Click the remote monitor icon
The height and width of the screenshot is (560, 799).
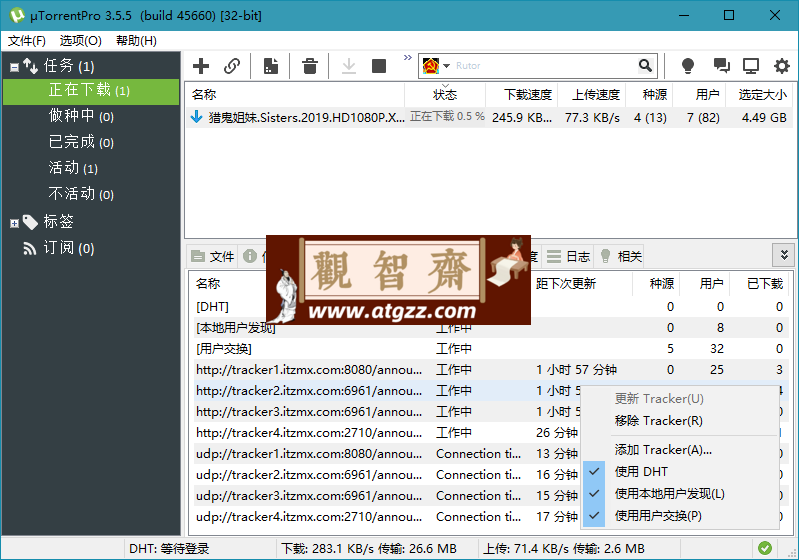click(x=751, y=66)
